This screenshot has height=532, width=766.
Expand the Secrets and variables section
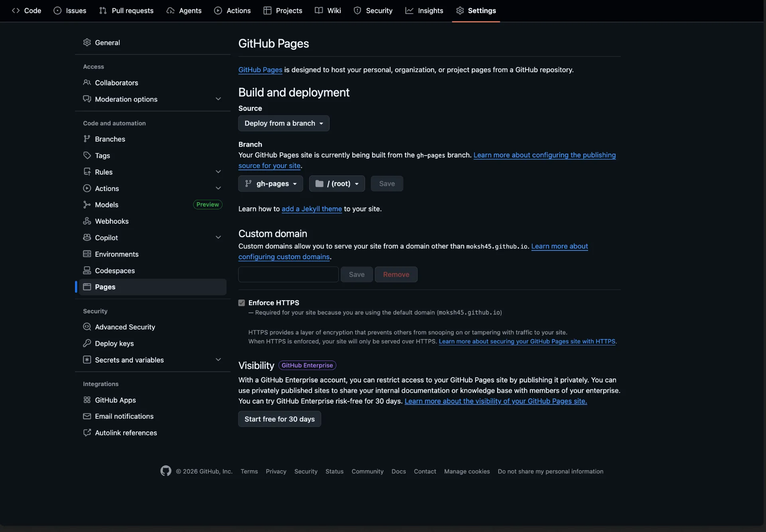pos(218,359)
